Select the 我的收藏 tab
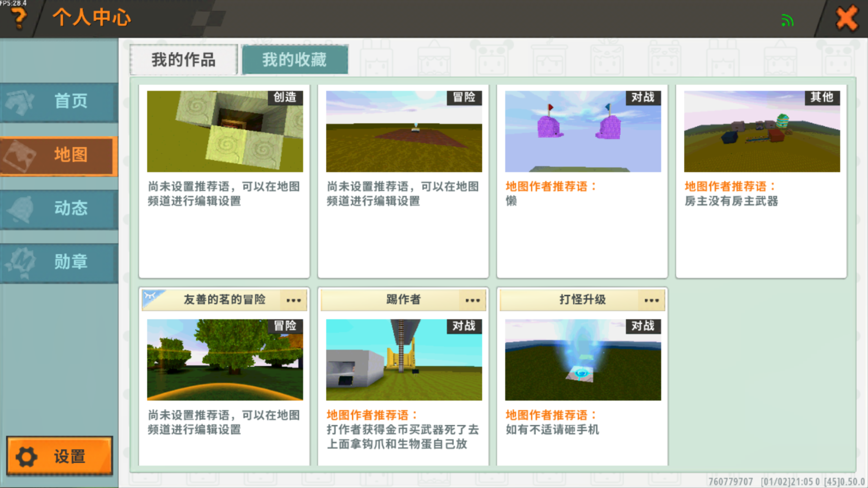Screen dimensions: 868x488 (x=294, y=60)
